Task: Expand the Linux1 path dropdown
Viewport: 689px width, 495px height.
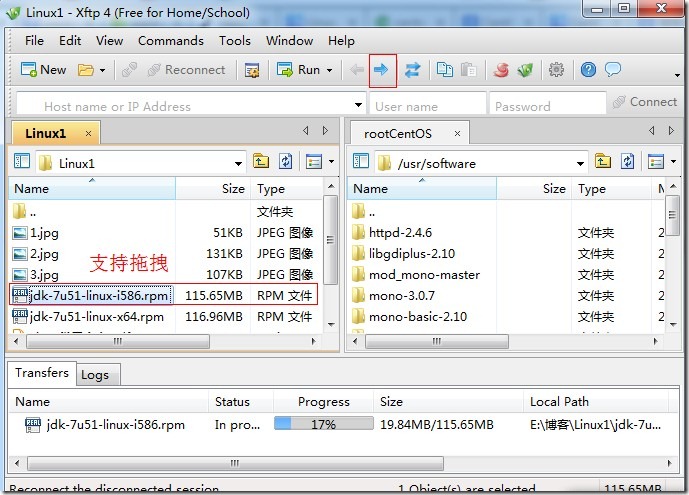Action: [x=238, y=163]
